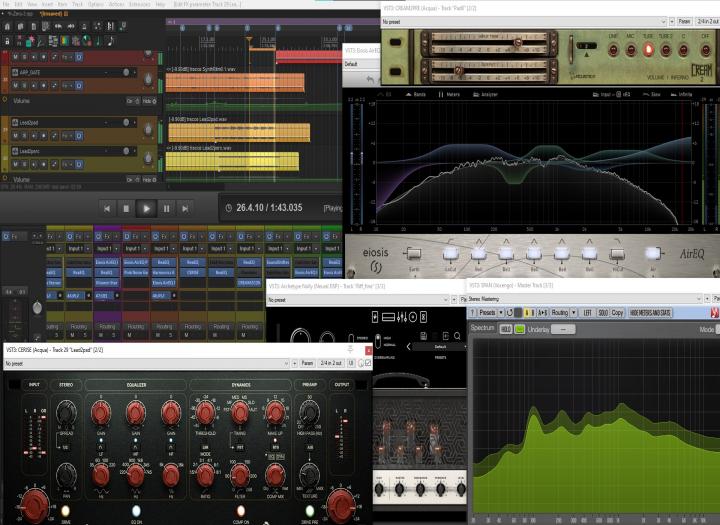This screenshot has width=720, height=525.
Task: Click the music note icon in REAPER toolbar
Action: (x=111, y=41)
